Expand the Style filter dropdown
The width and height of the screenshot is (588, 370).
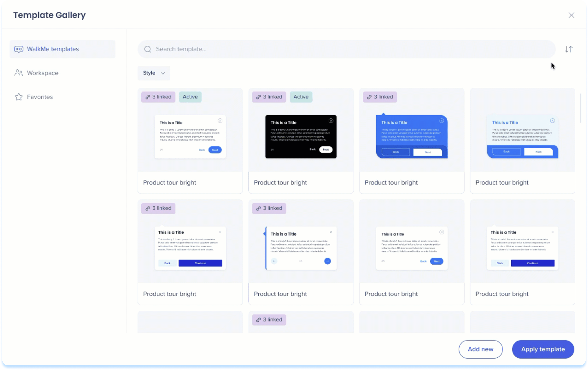(154, 73)
